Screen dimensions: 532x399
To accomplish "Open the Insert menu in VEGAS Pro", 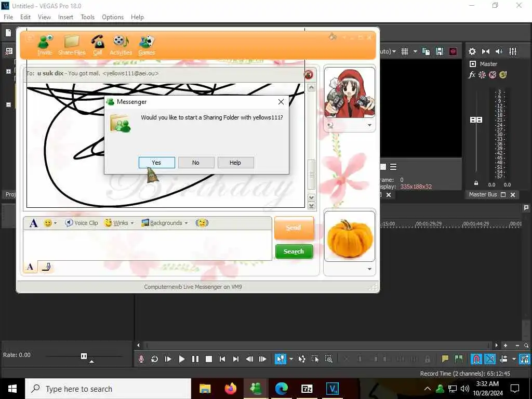I will [x=65, y=17].
